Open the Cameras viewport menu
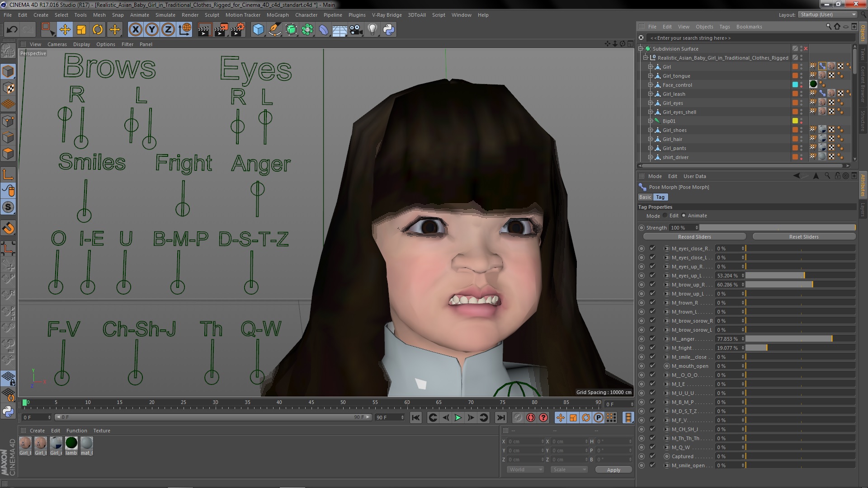Screen dimensions: 868x488 pos(57,44)
